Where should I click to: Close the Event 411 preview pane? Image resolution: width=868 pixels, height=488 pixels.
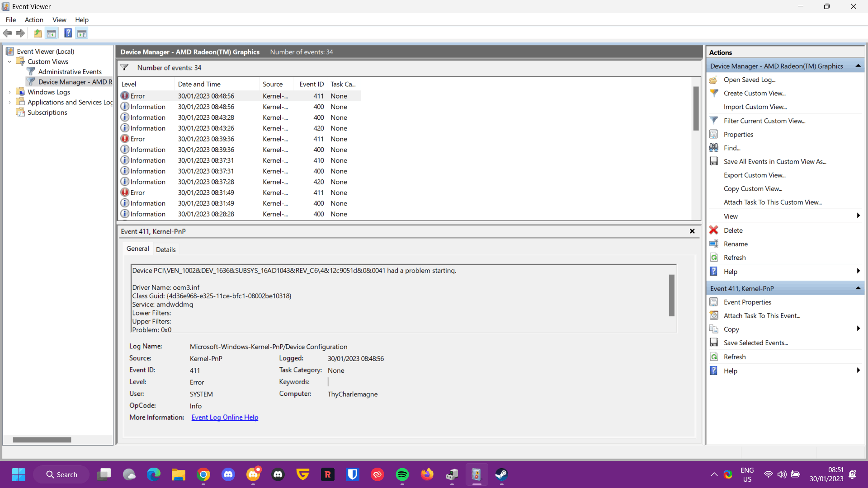tap(692, 231)
